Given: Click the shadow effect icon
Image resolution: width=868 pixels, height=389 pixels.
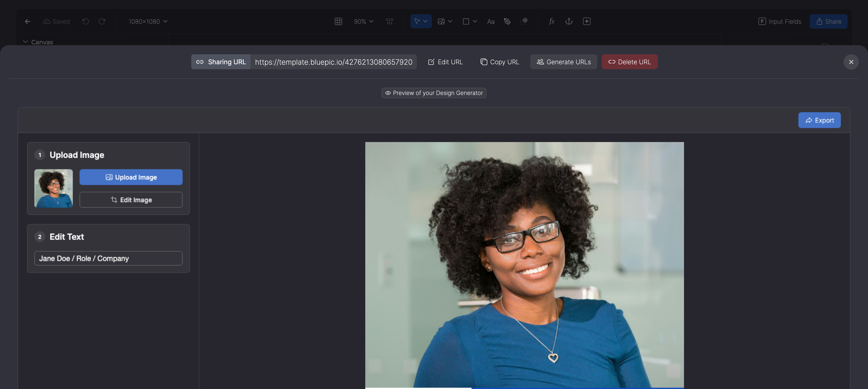Looking at the screenshot, I should pyautogui.click(x=524, y=21).
